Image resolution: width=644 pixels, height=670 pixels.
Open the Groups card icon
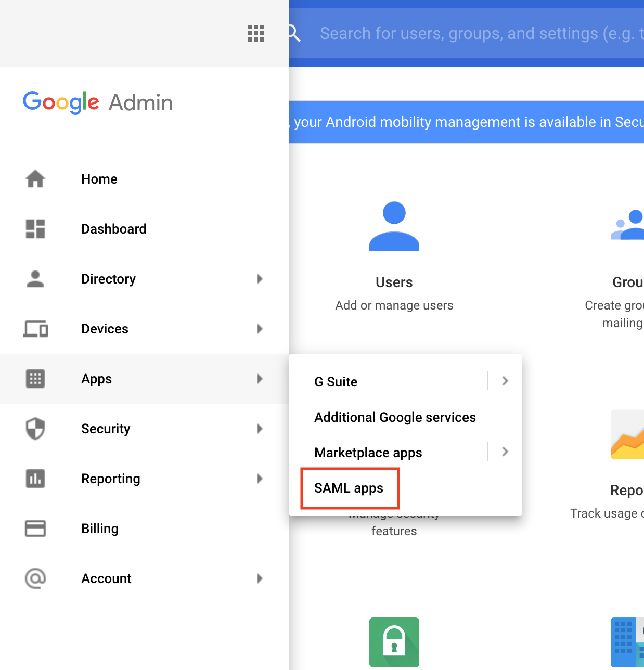(627, 225)
